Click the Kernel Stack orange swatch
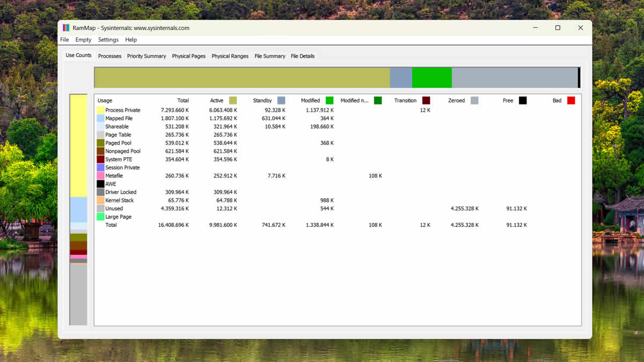Image resolution: width=644 pixels, height=362 pixels. point(100,200)
